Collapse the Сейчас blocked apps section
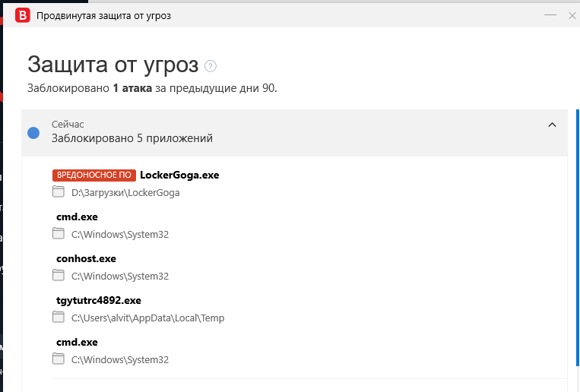The height and width of the screenshot is (392, 580). (x=552, y=125)
